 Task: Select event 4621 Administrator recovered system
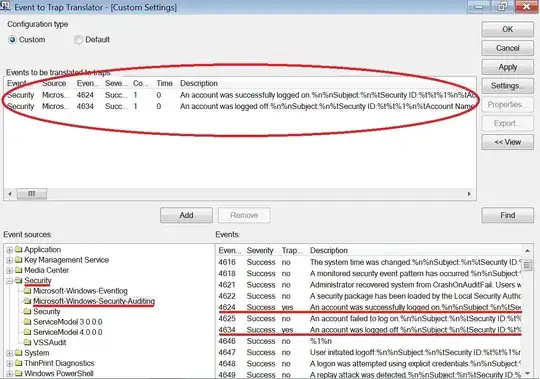point(369,285)
